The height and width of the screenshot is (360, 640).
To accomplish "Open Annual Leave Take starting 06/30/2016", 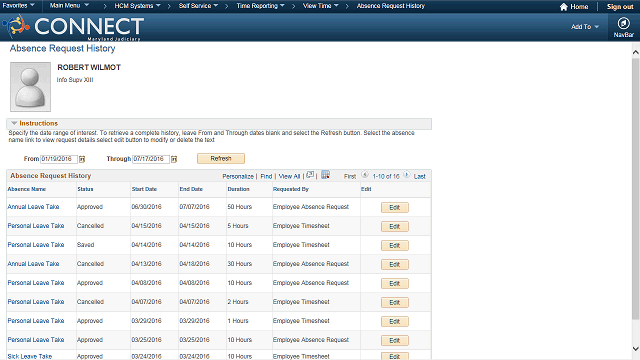I will tap(33, 207).
